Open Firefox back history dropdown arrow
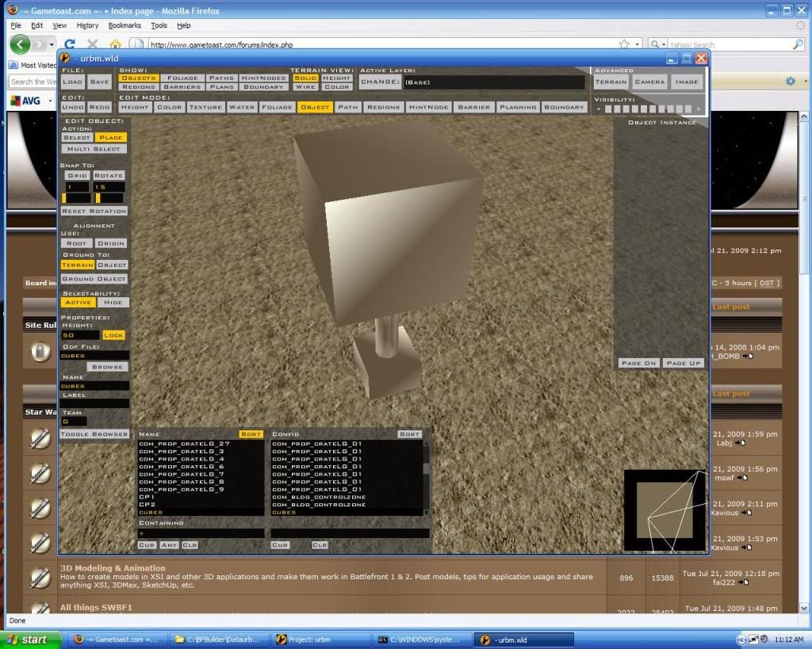The width and height of the screenshot is (812, 649). pyautogui.click(x=52, y=44)
